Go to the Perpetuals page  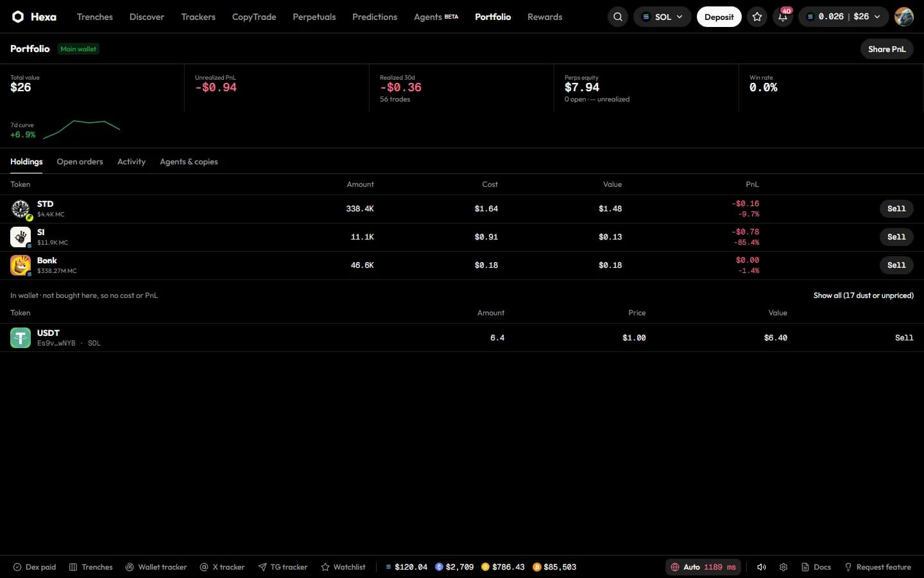click(x=314, y=17)
